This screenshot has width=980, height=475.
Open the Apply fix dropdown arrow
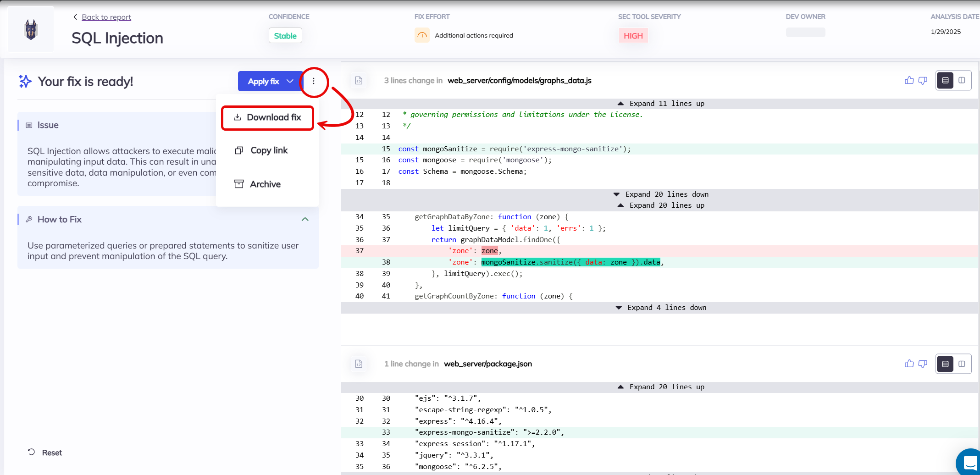(x=290, y=81)
